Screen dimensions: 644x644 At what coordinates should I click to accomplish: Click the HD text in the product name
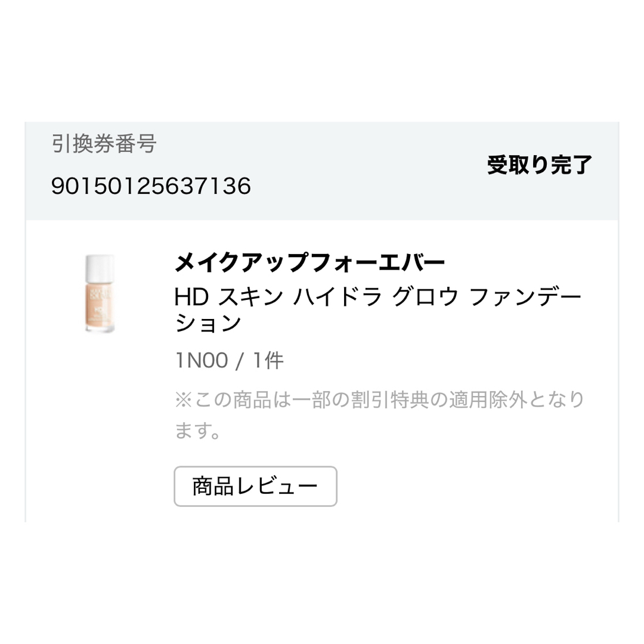tap(191, 296)
